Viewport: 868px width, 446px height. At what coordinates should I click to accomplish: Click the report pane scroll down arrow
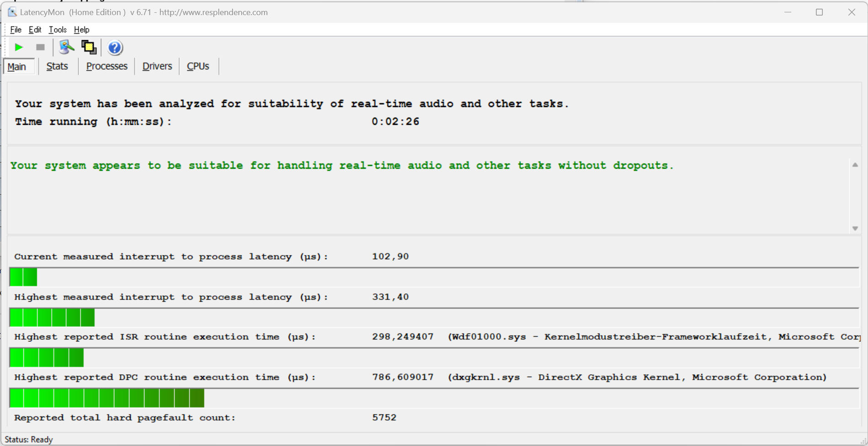tap(855, 228)
